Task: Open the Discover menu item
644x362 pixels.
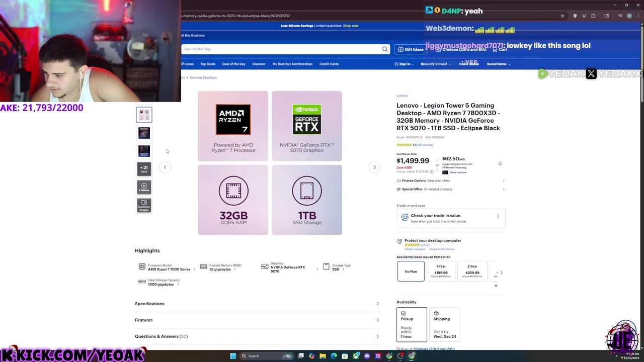Action: coord(259,64)
